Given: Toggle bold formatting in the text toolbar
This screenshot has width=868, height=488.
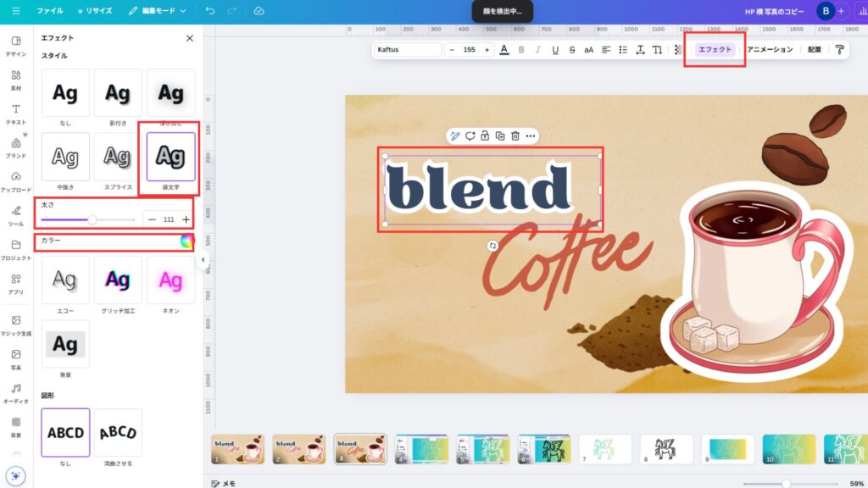Looking at the screenshot, I should click(521, 50).
